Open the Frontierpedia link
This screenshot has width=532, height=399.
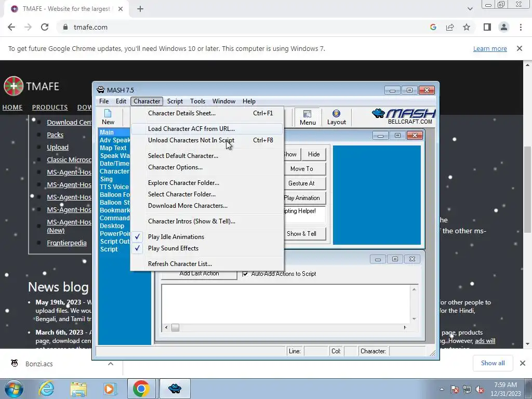click(x=66, y=243)
